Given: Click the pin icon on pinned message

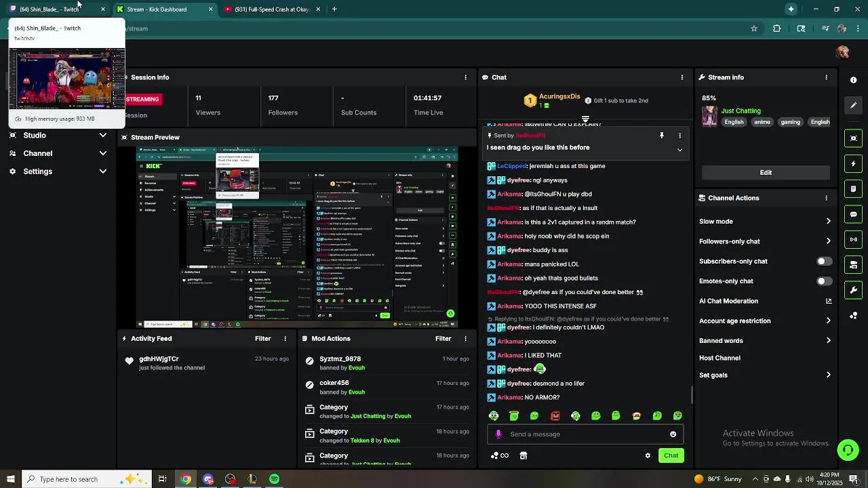Looking at the screenshot, I should 661,136.
